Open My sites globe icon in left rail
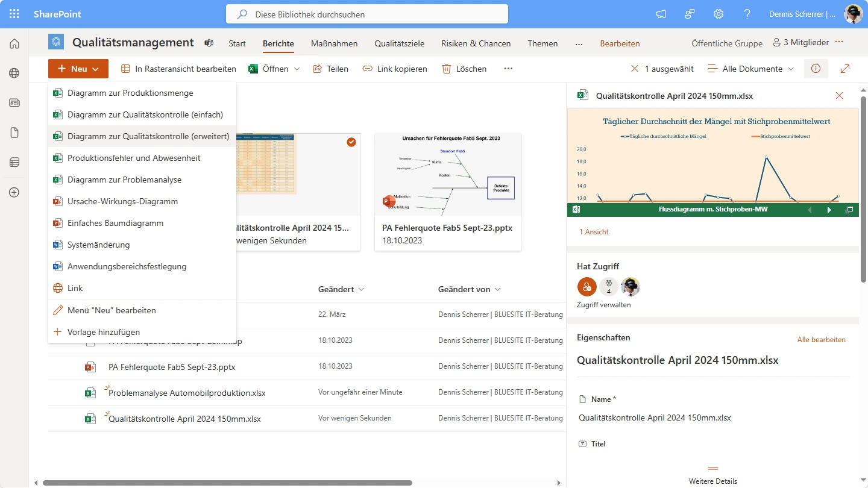Viewport: 868px width, 488px height. point(14,73)
